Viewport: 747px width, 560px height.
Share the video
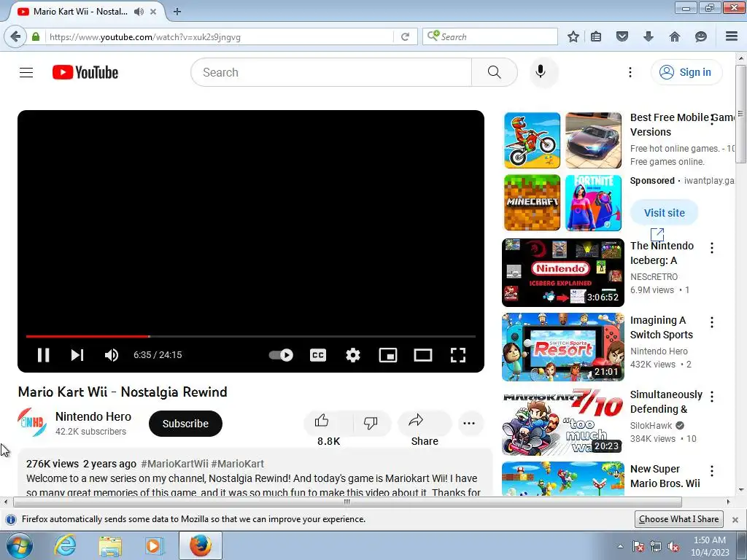click(x=424, y=422)
